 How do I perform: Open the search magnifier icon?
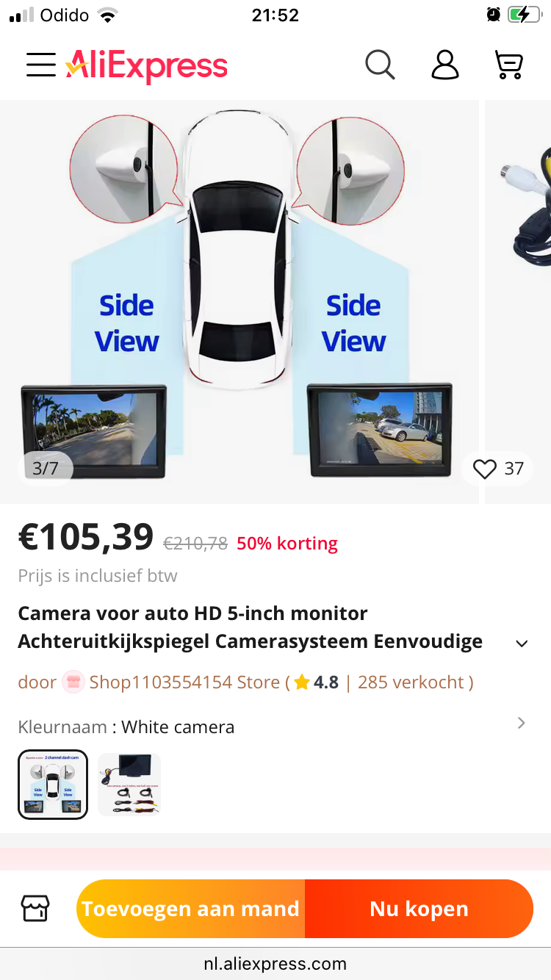point(381,65)
